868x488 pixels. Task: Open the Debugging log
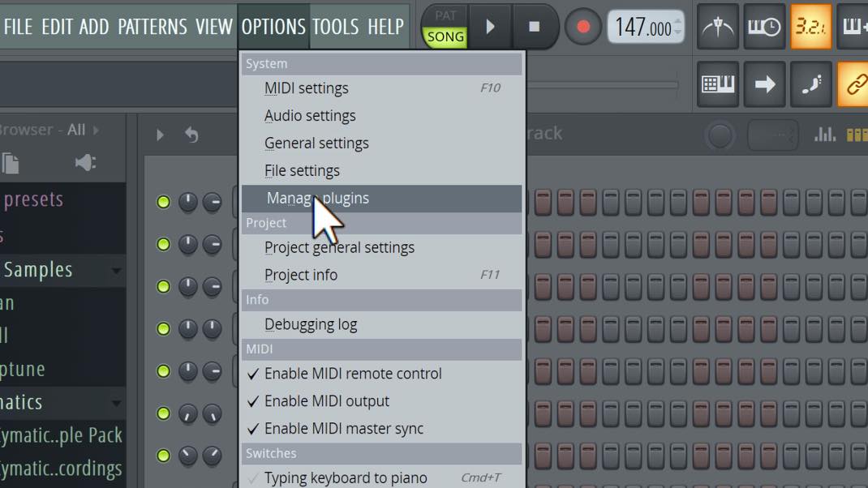click(x=381, y=324)
